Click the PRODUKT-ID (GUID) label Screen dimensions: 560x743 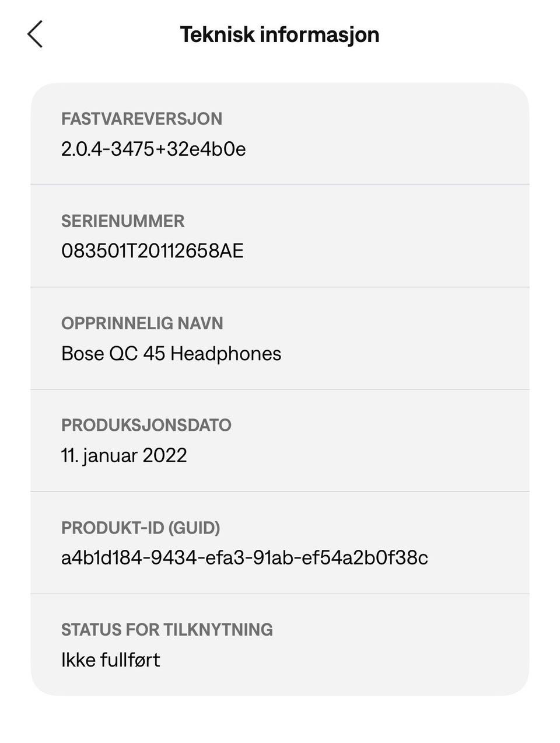(x=141, y=528)
